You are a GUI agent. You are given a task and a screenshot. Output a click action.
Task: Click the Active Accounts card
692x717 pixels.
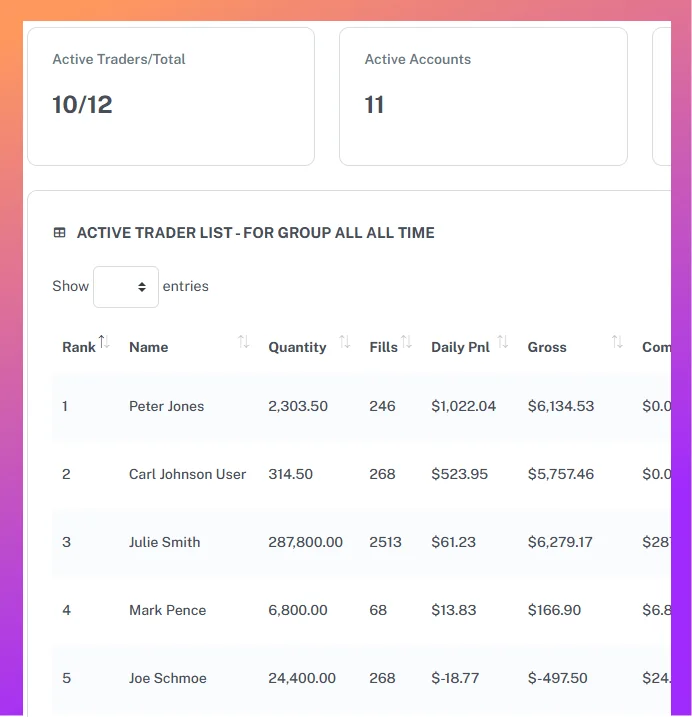(483, 96)
